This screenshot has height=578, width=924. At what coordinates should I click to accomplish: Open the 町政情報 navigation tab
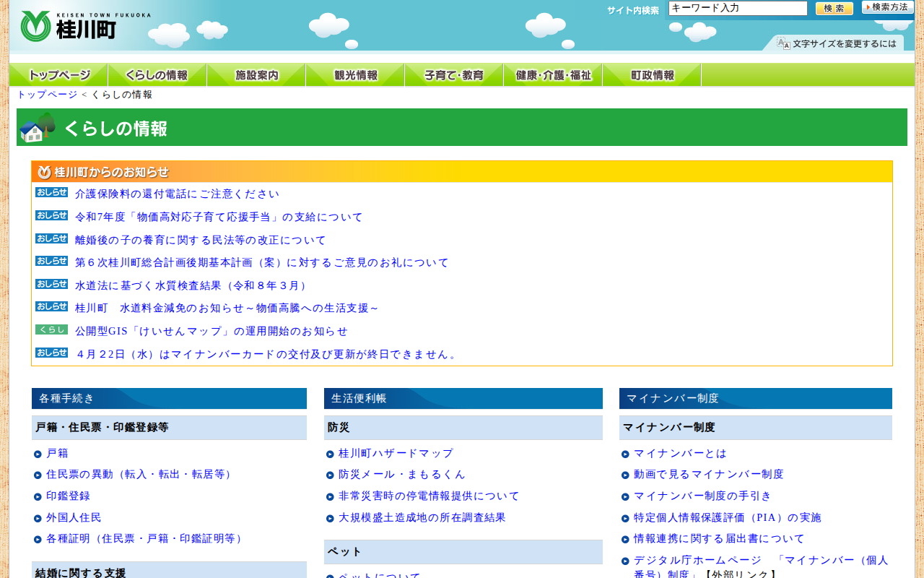tap(652, 75)
